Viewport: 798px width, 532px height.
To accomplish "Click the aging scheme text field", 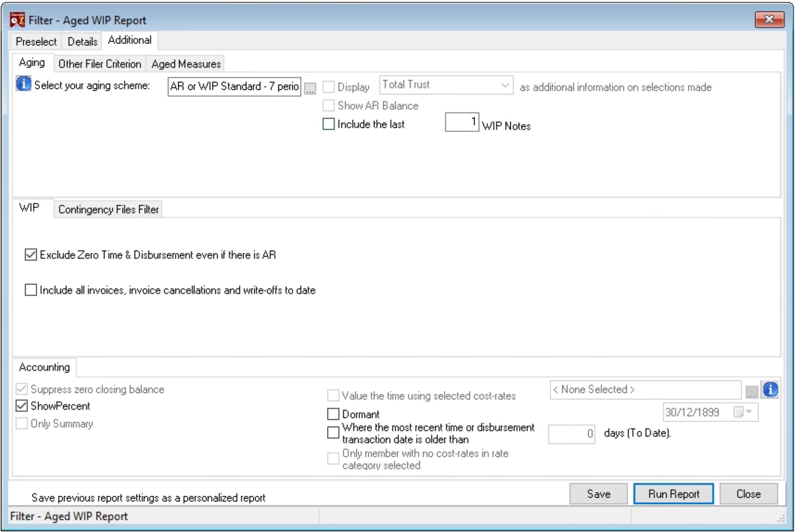I will click(234, 87).
